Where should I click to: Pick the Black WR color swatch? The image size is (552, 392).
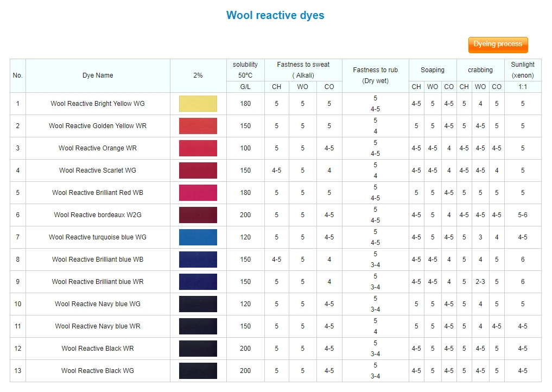click(198, 349)
